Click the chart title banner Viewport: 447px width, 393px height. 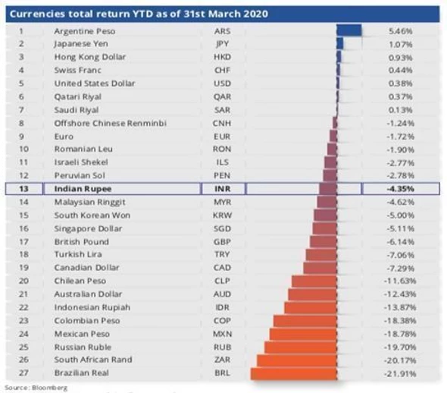tap(222, 14)
